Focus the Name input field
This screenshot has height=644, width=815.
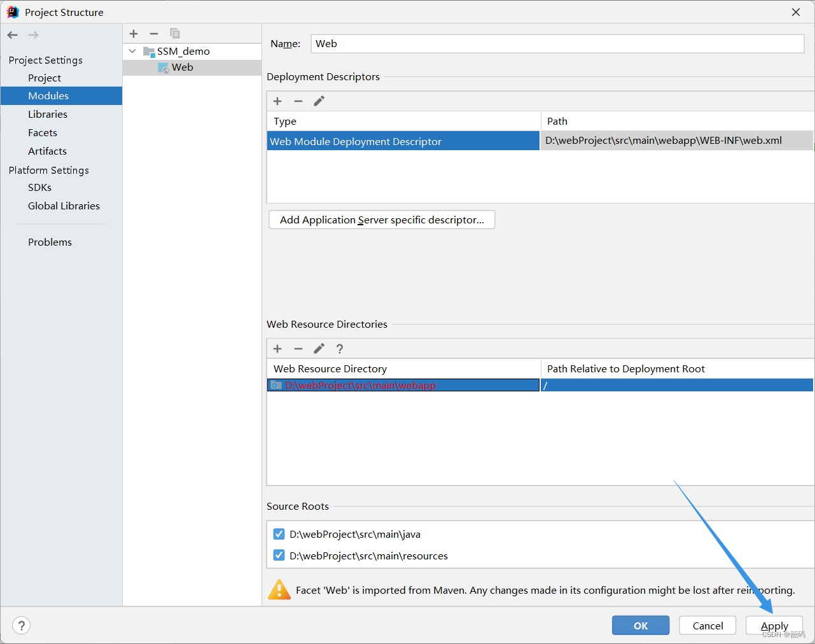[x=557, y=43]
